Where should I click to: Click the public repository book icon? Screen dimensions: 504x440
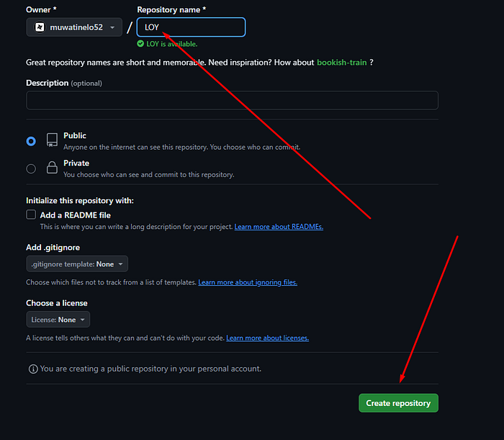coord(52,140)
